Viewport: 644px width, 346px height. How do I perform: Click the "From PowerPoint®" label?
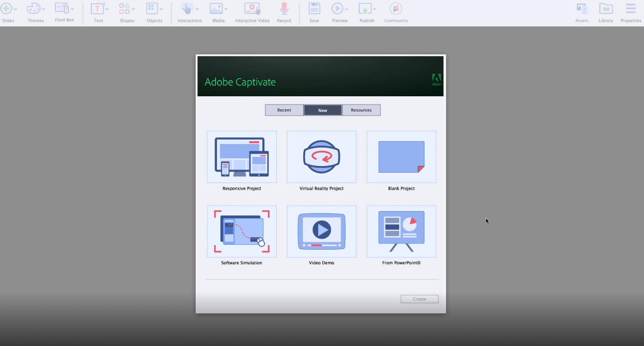401,263
